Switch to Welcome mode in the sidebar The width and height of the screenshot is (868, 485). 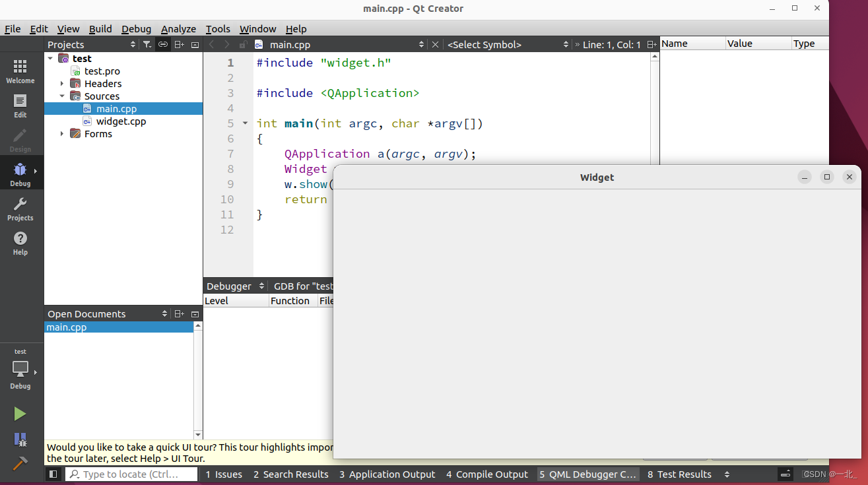tap(20, 71)
